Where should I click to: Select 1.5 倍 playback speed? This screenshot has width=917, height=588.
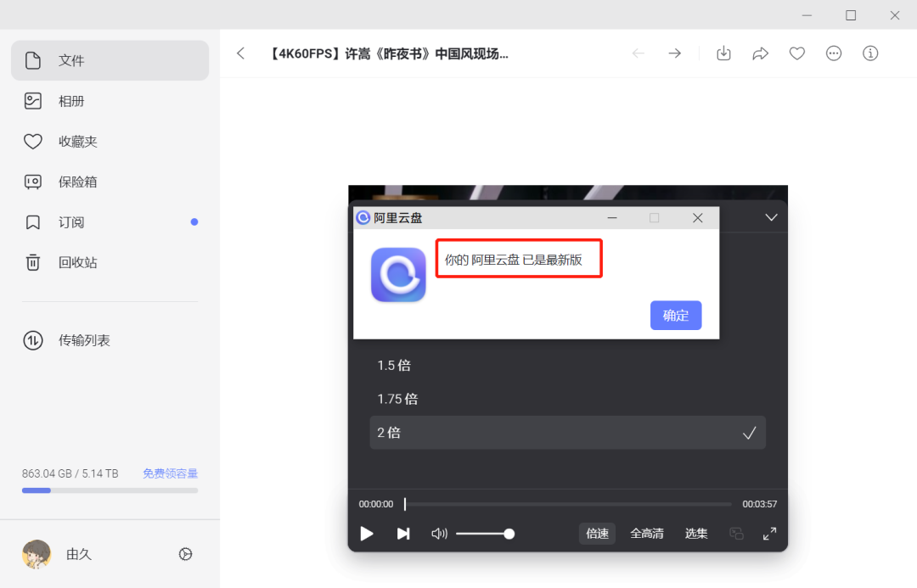point(567,366)
